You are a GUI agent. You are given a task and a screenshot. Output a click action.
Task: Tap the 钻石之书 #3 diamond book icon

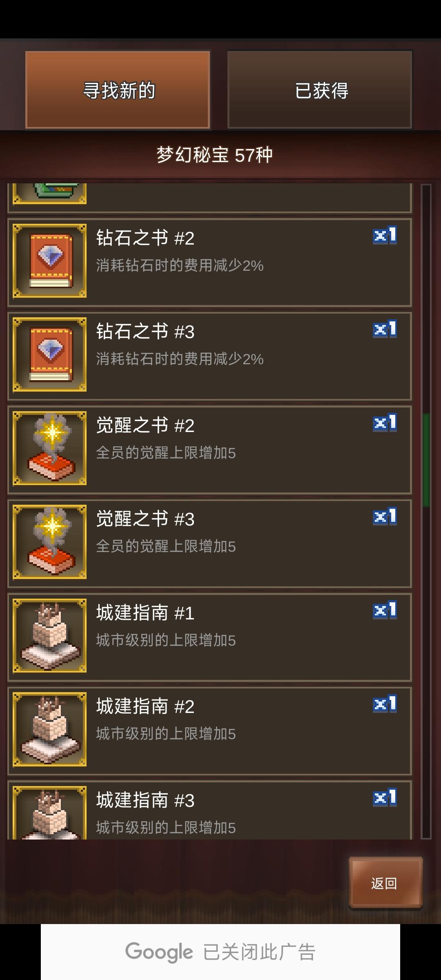pyautogui.click(x=49, y=354)
